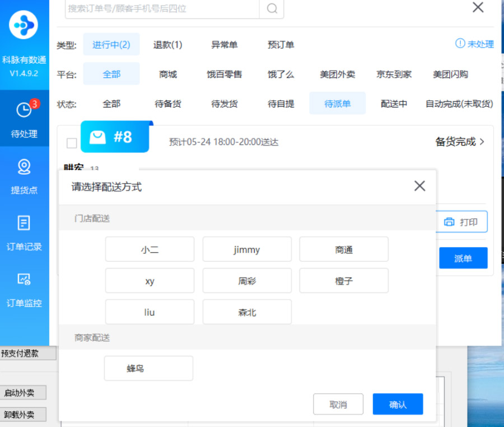Choose courier jimmy
This screenshot has height=427, width=504.
point(247,250)
